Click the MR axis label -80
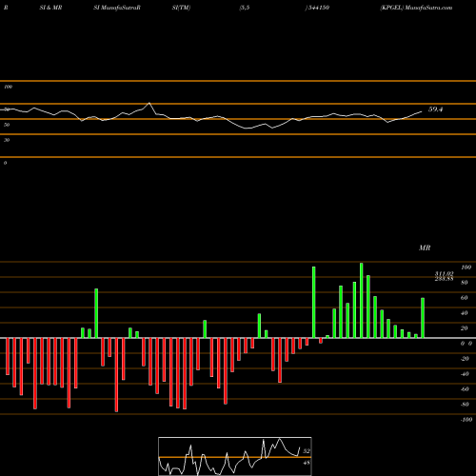Viewport: 476px width, 476px height. click(465, 405)
